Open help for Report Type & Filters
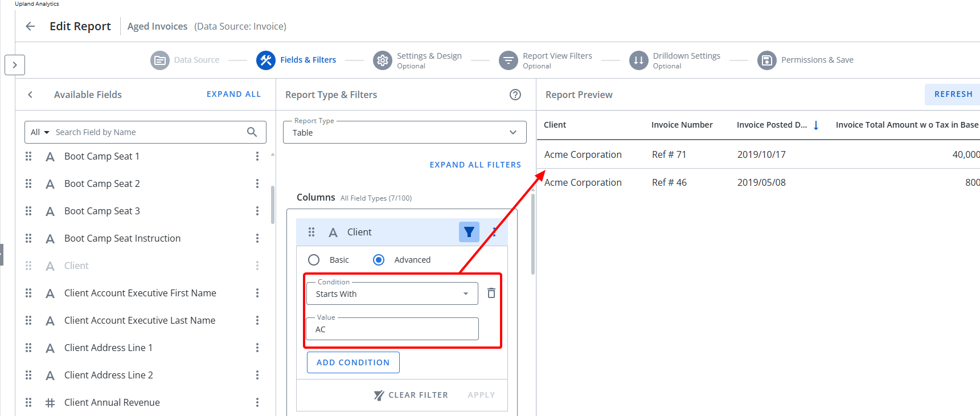This screenshot has width=980, height=416. point(515,95)
